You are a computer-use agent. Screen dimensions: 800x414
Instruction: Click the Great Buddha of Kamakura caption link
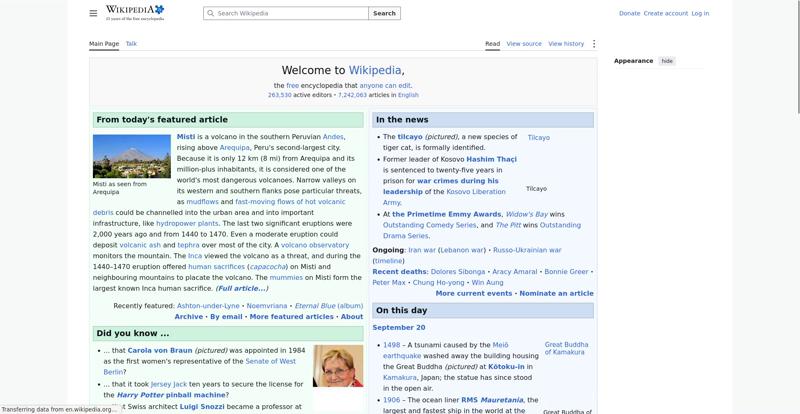pos(566,348)
